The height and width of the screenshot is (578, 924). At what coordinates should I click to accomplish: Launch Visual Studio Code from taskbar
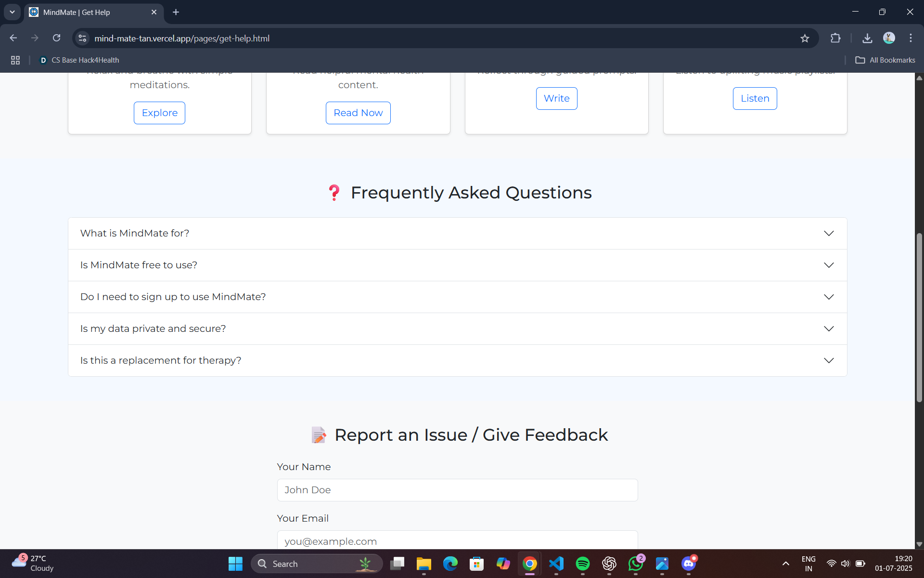556,564
